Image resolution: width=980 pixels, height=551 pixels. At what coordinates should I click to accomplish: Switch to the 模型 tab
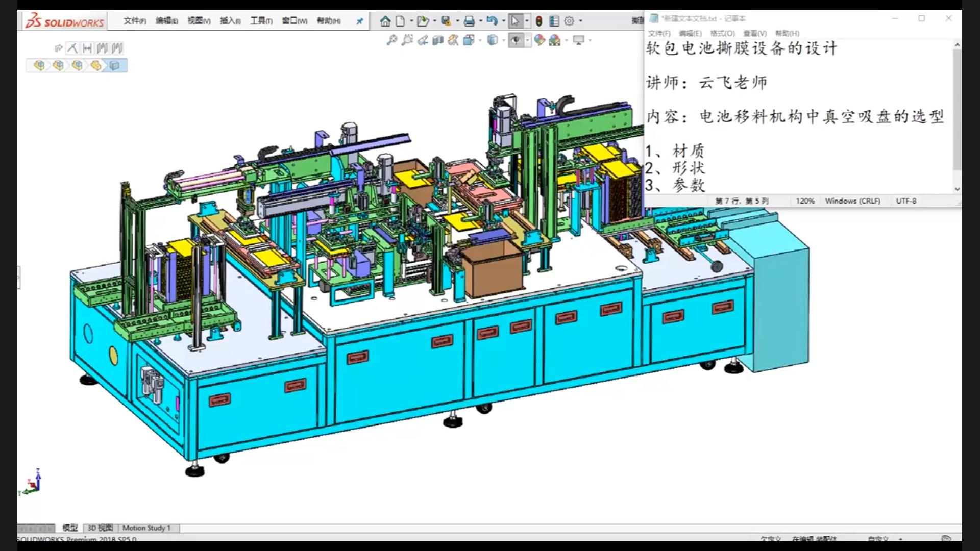click(70, 528)
